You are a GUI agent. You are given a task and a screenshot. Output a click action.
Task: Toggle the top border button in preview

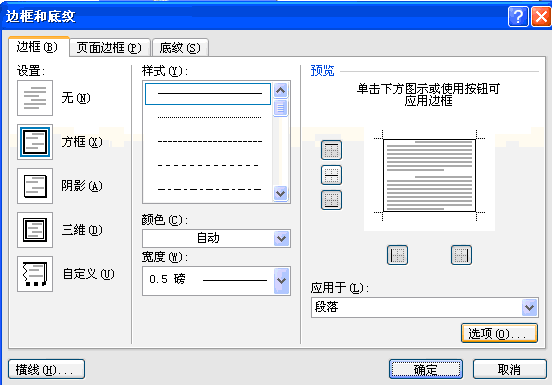(331, 150)
